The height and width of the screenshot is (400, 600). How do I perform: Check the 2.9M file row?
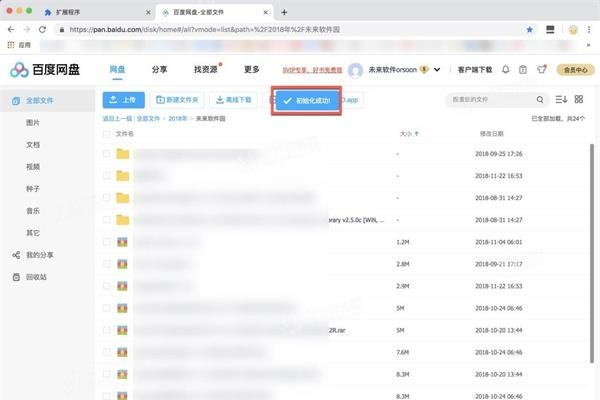(106, 286)
